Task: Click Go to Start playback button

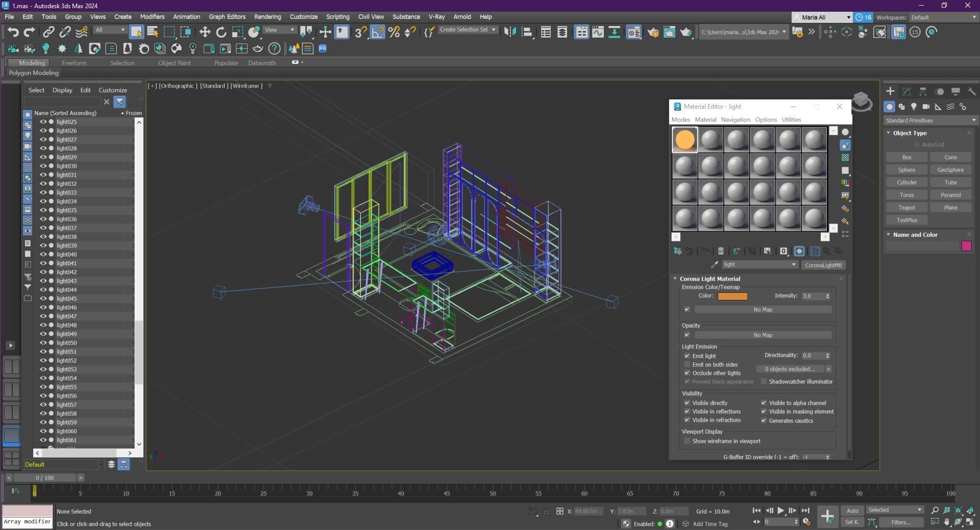Action: click(x=756, y=511)
